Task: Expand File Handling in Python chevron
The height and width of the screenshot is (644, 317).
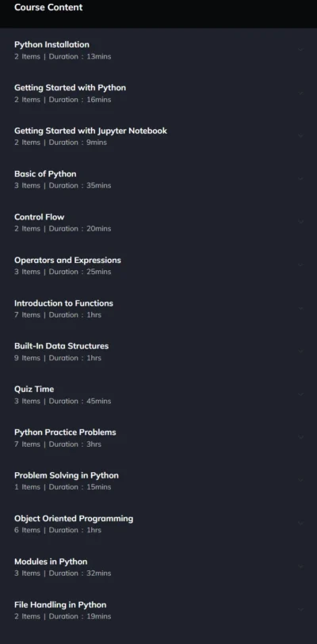Action: pyautogui.click(x=300, y=609)
